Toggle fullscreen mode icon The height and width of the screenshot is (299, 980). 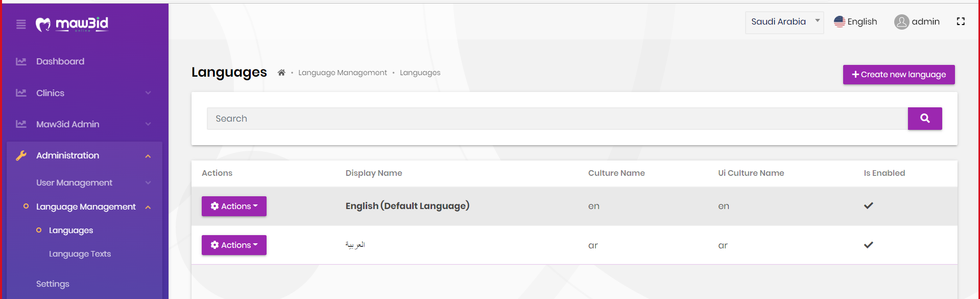coord(961,21)
